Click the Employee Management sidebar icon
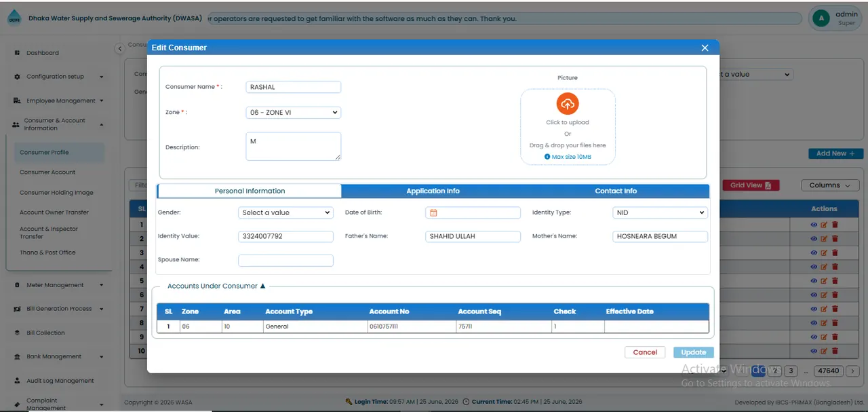The height and width of the screenshot is (412, 868). [x=17, y=100]
